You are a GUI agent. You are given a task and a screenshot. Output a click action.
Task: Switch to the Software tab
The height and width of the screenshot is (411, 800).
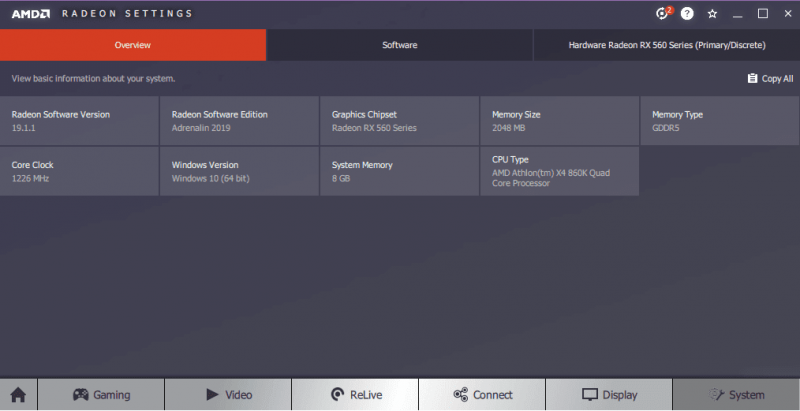coord(399,45)
